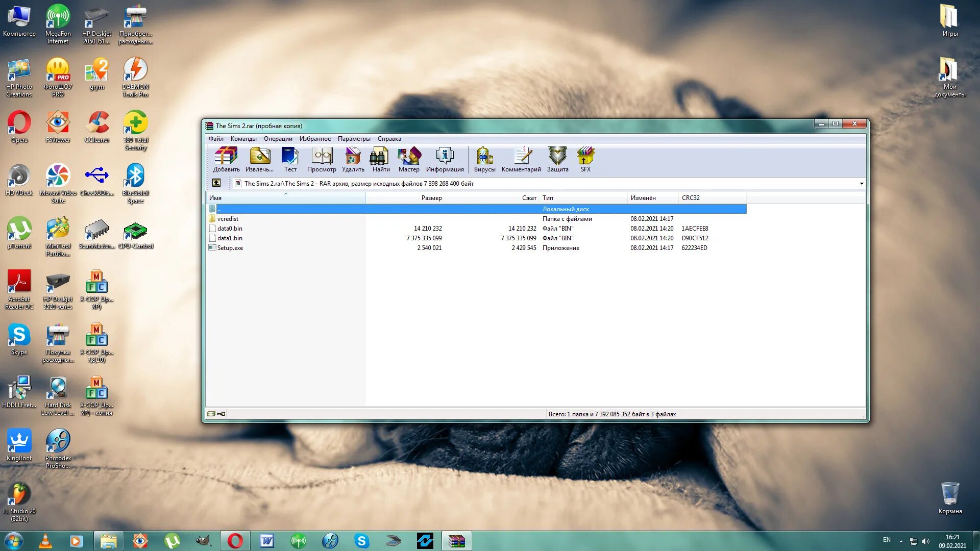Image resolution: width=980 pixels, height=551 pixels.
Task: Run the Тест archive test tool
Action: point(290,159)
